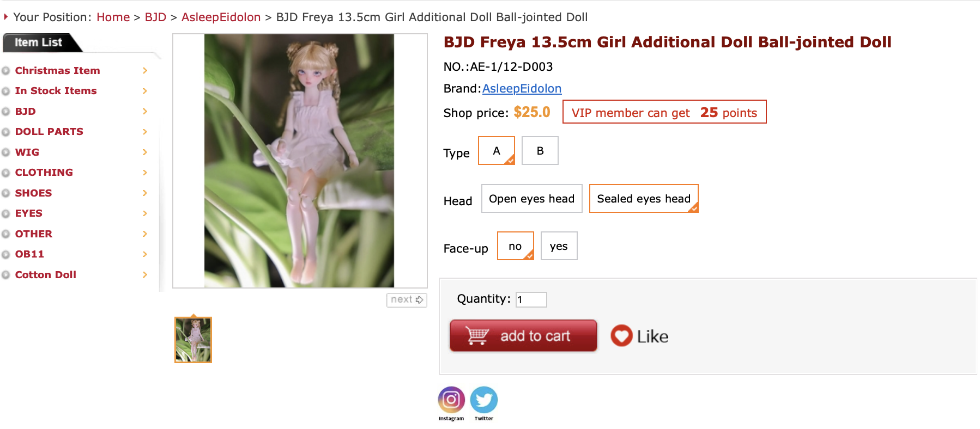Click the Quantity input field
The width and height of the screenshot is (980, 429).
pos(531,299)
